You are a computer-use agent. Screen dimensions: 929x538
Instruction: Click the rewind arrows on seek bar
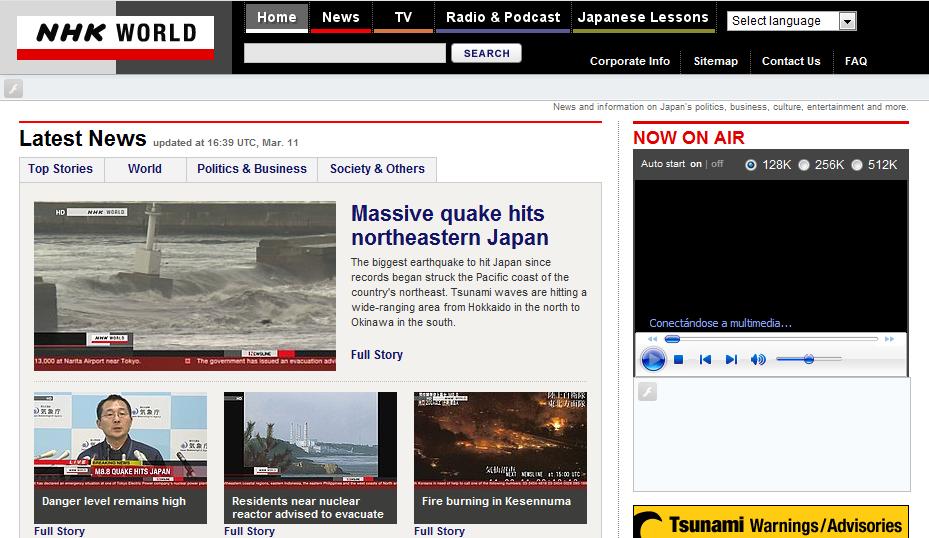click(x=653, y=339)
